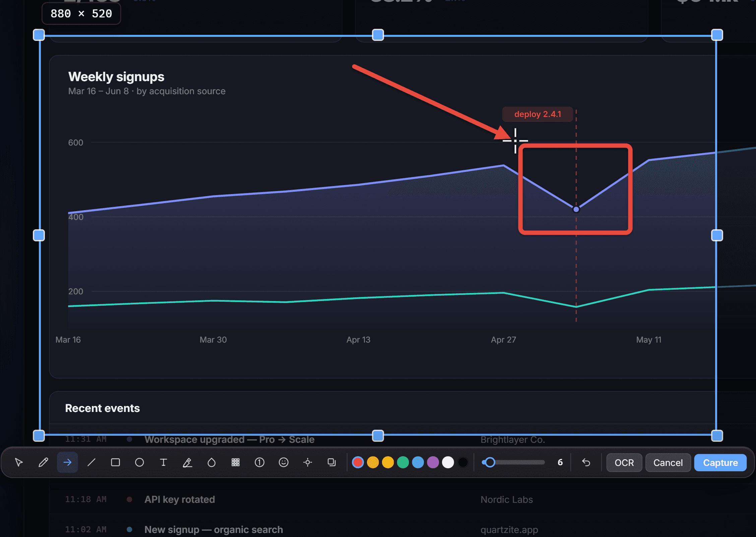Image resolution: width=756 pixels, height=537 pixels.
Task: Click the Capture button
Action: point(720,463)
